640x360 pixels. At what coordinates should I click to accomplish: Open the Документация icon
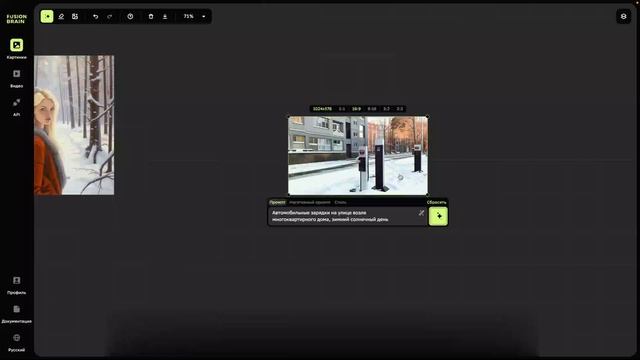coord(16,309)
